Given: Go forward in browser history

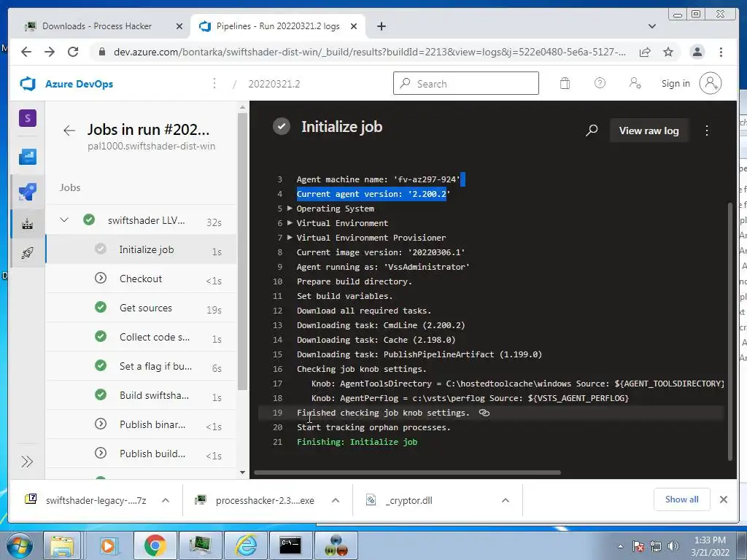Looking at the screenshot, I should click(50, 52).
